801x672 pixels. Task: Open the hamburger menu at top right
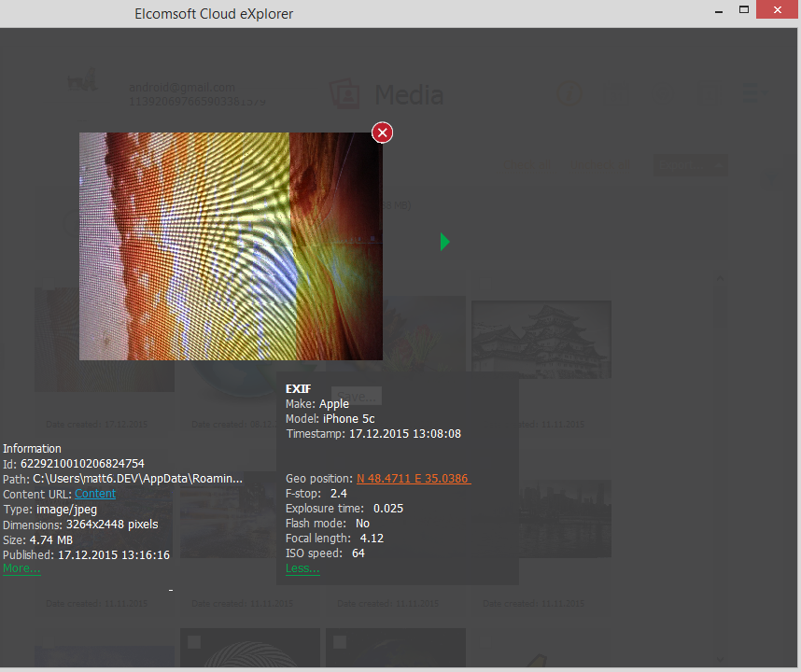[753, 93]
